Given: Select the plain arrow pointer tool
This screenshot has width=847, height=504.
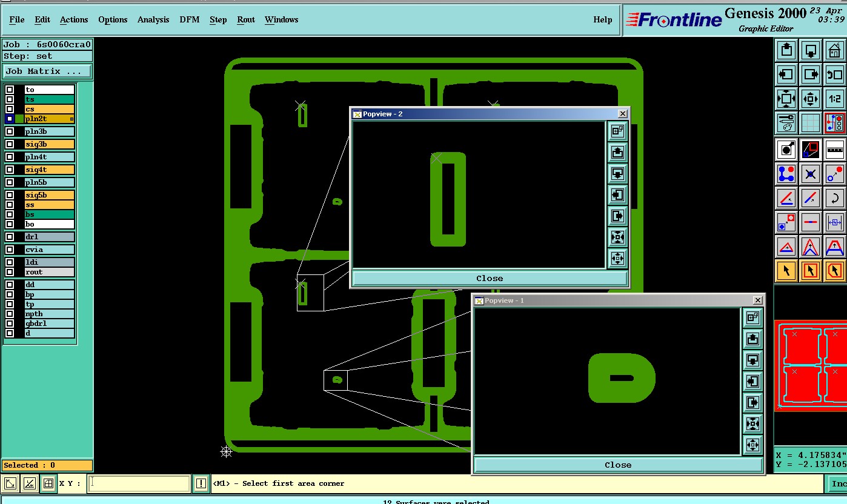Looking at the screenshot, I should pyautogui.click(x=786, y=271).
